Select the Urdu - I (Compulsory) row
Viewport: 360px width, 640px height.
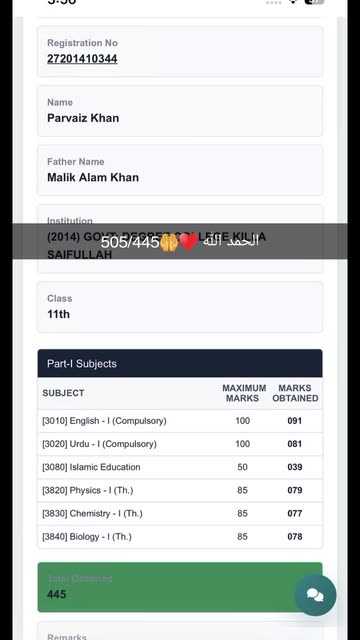click(180, 444)
